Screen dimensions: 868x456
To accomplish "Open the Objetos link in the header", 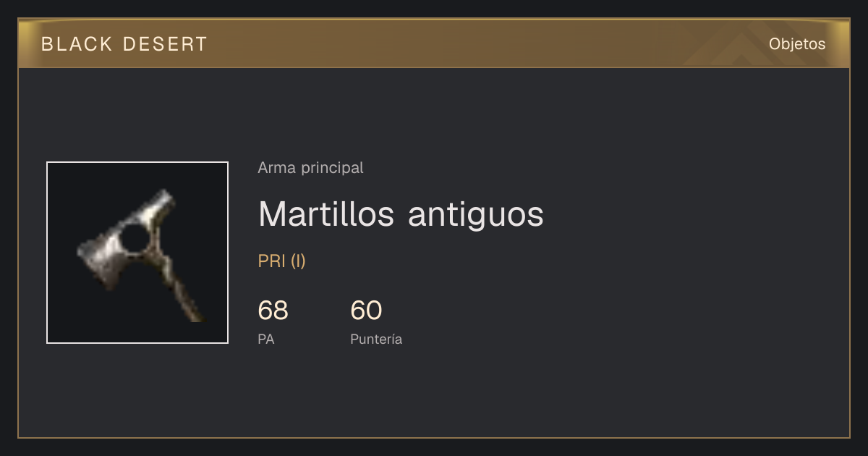I will (x=797, y=44).
